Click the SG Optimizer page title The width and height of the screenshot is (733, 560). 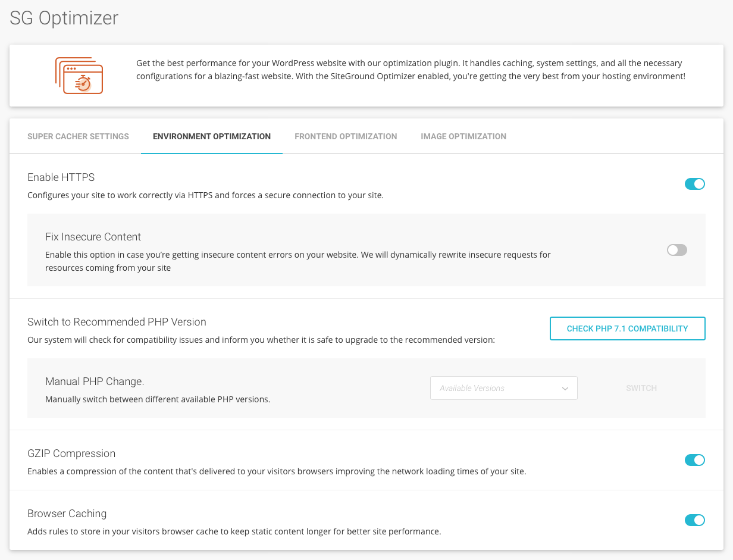point(64,18)
